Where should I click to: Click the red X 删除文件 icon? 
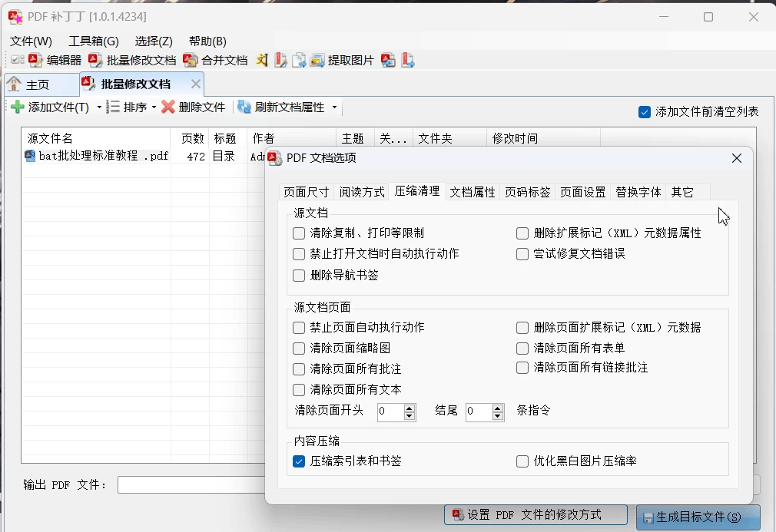coord(168,107)
